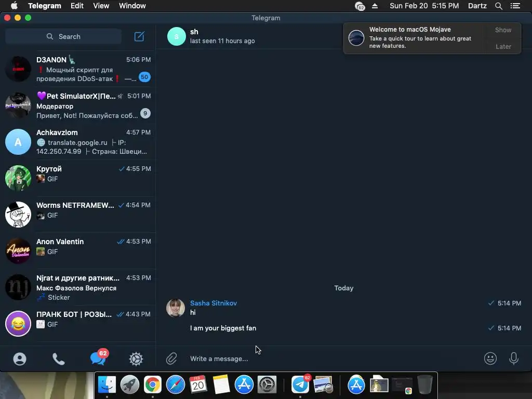
Task: Click the Welcome to macOS Mojave notification text
Action: (420, 37)
